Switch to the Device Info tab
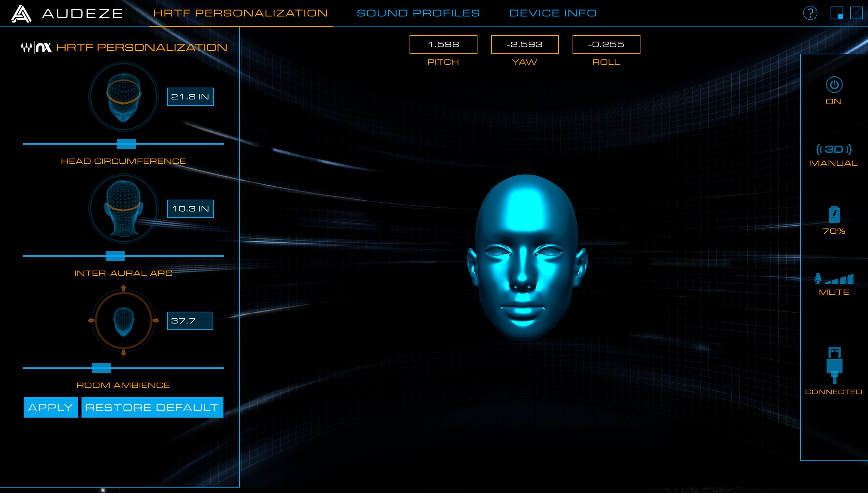This screenshot has height=493, width=868. click(553, 13)
